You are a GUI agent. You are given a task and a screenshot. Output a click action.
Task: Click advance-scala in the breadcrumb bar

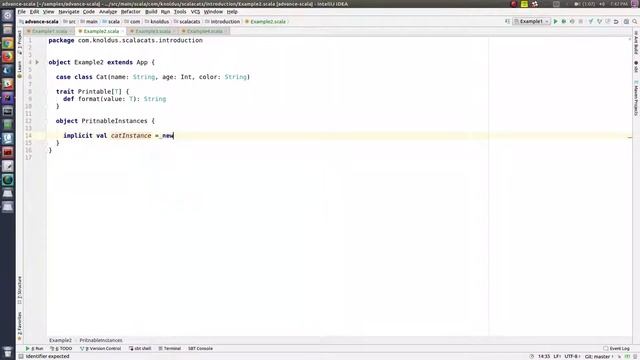[x=39, y=22]
